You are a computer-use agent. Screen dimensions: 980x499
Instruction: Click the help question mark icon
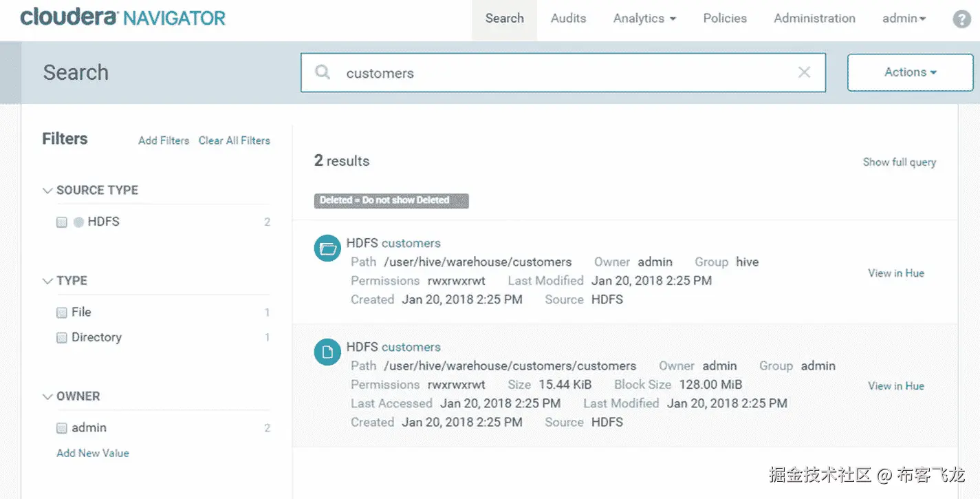point(961,19)
